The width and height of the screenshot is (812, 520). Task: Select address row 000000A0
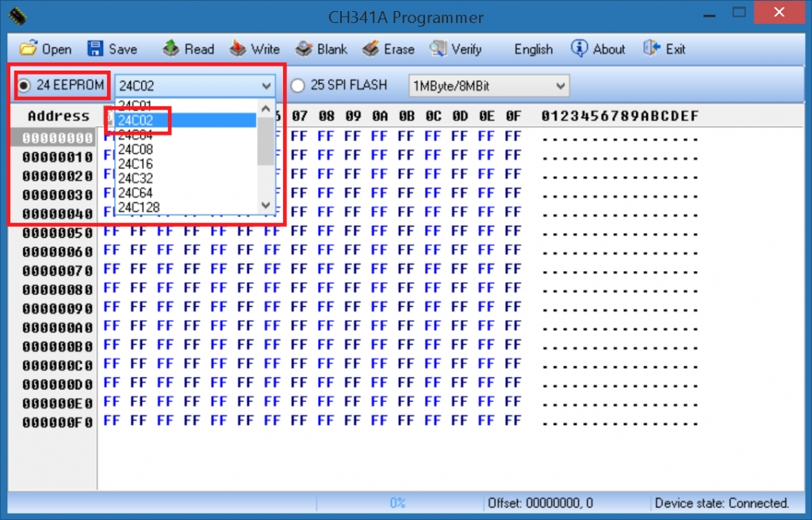pos(57,328)
